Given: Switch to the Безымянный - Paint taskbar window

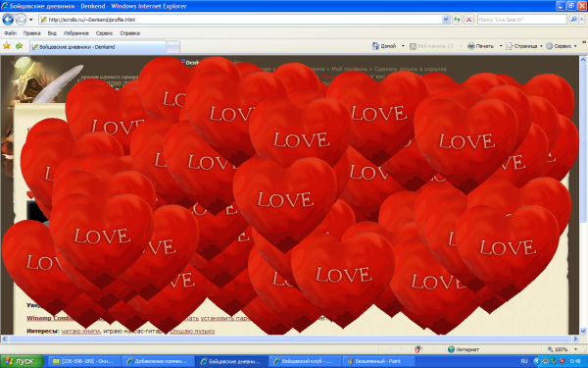Looking at the screenshot, I should pos(378,361).
